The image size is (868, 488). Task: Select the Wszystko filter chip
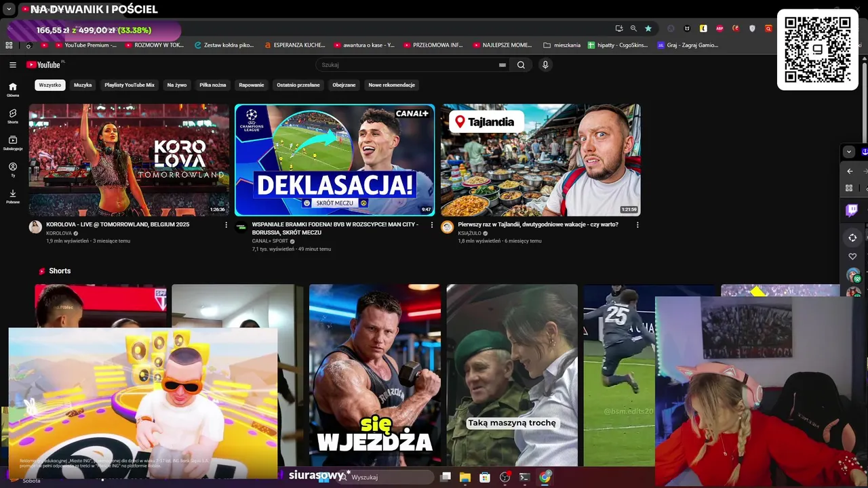[x=50, y=85]
